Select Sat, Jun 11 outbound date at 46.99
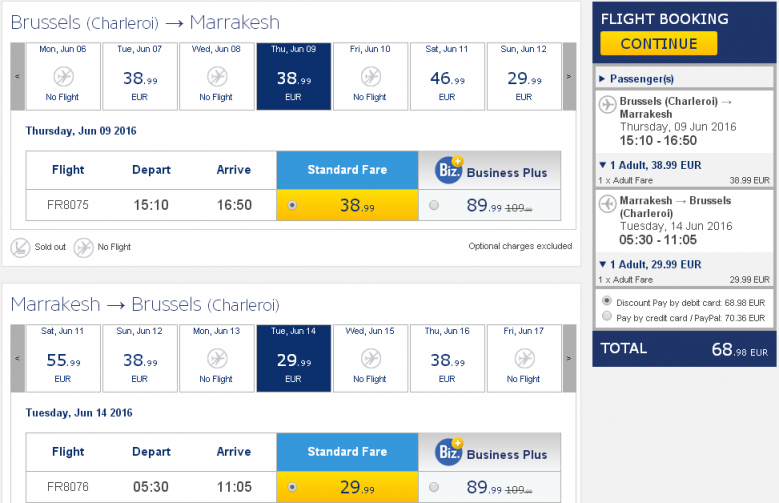Viewport: 779px width, 503px height. [x=447, y=77]
